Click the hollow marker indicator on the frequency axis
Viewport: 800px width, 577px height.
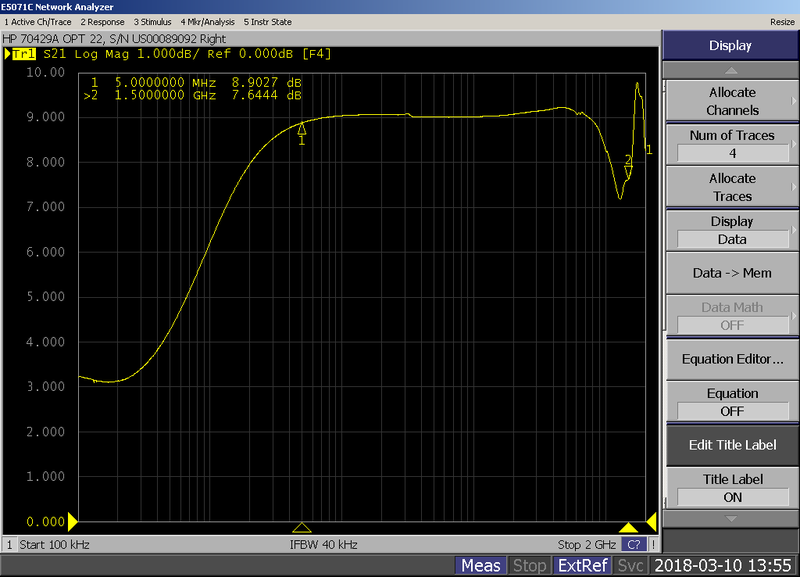click(302, 527)
